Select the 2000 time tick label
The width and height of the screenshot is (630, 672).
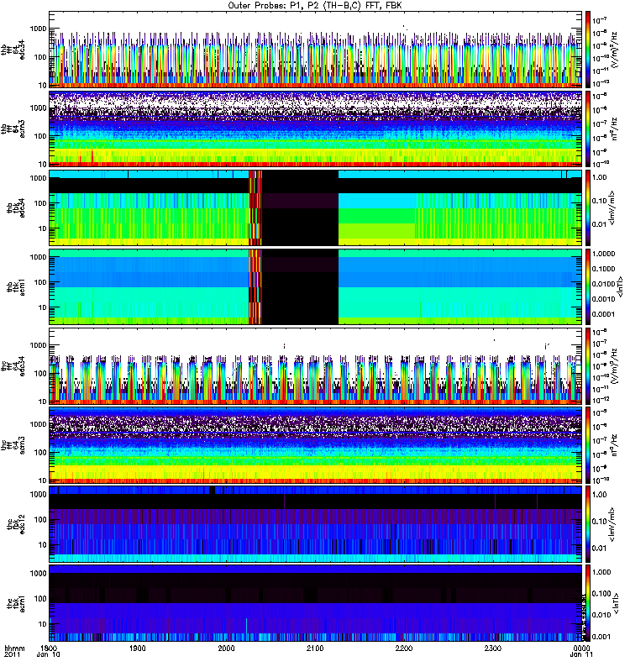[x=226, y=648]
